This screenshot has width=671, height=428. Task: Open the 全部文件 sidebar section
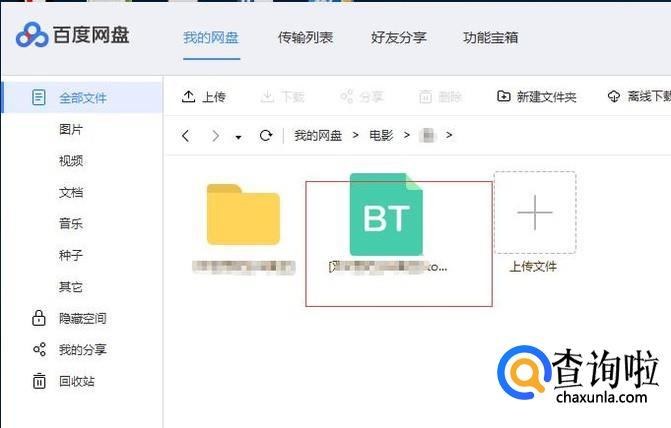[x=82, y=98]
